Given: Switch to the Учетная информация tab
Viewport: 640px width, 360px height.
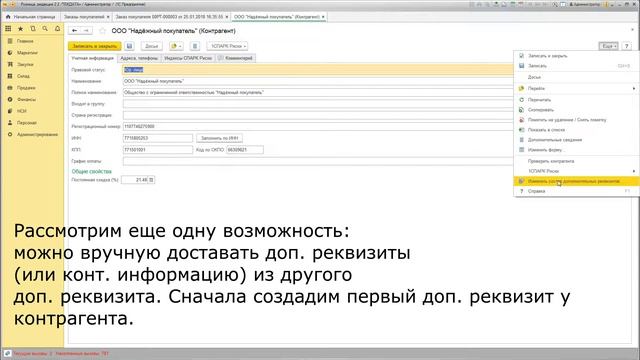Looking at the screenshot, I should (x=93, y=58).
